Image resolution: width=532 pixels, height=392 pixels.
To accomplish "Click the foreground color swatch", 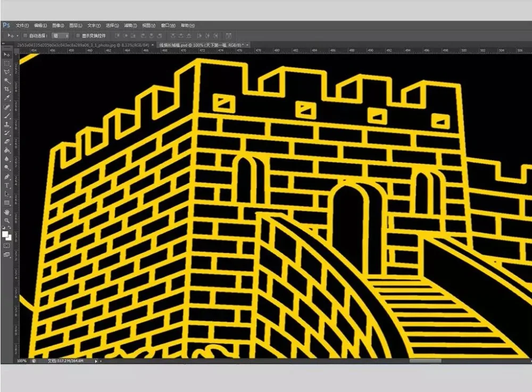I will (5, 234).
